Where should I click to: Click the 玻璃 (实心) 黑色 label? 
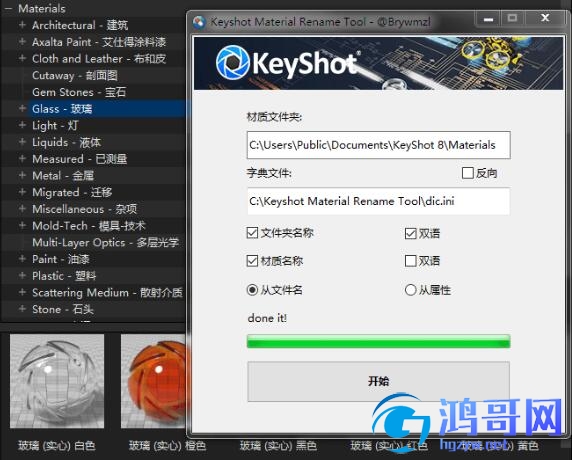click(278, 446)
